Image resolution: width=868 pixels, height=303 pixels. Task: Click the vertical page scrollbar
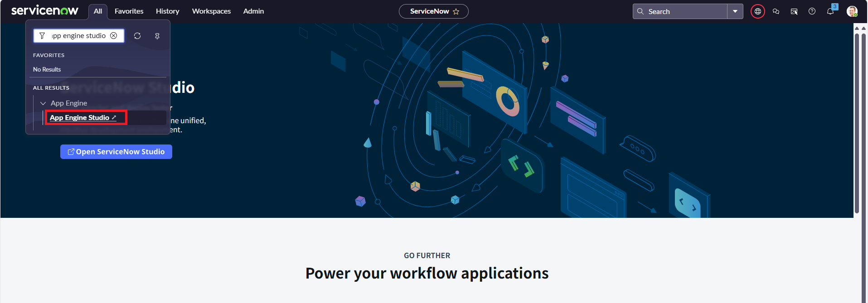click(857, 122)
